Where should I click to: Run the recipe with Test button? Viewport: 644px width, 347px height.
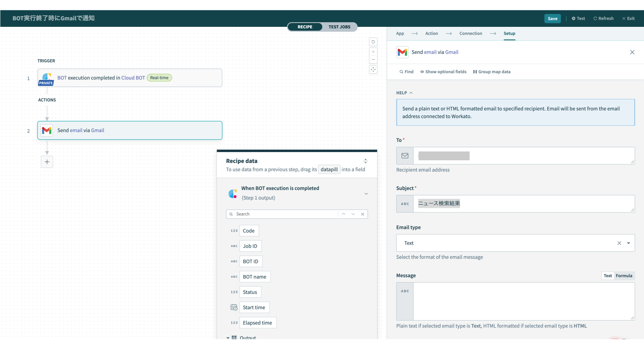pyautogui.click(x=578, y=18)
